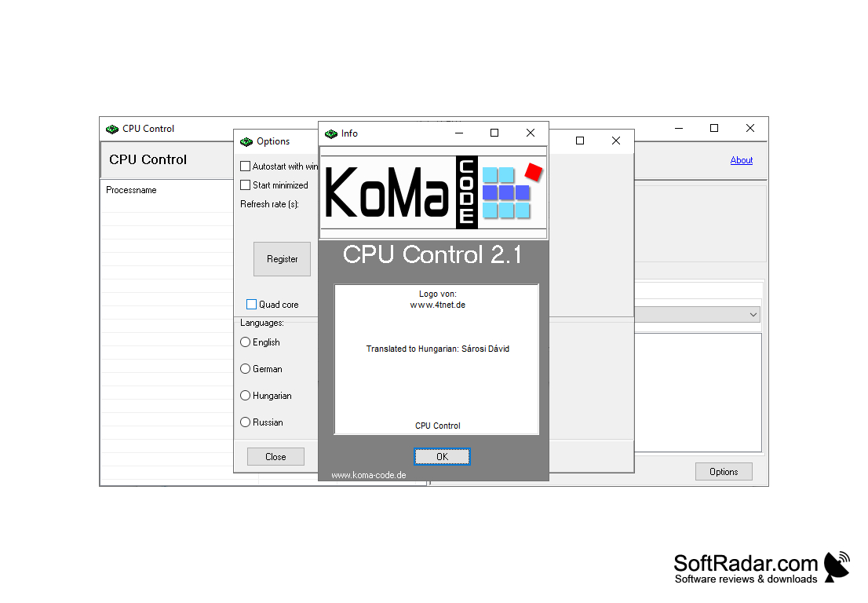
Task: Close the Options dialog with Close button
Action: pyautogui.click(x=275, y=457)
